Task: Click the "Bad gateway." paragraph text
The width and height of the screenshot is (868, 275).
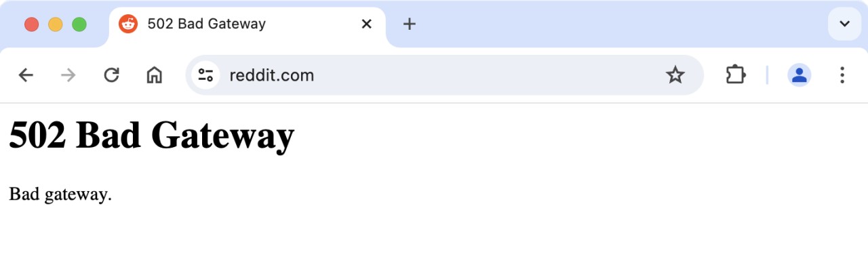Action: click(60, 195)
